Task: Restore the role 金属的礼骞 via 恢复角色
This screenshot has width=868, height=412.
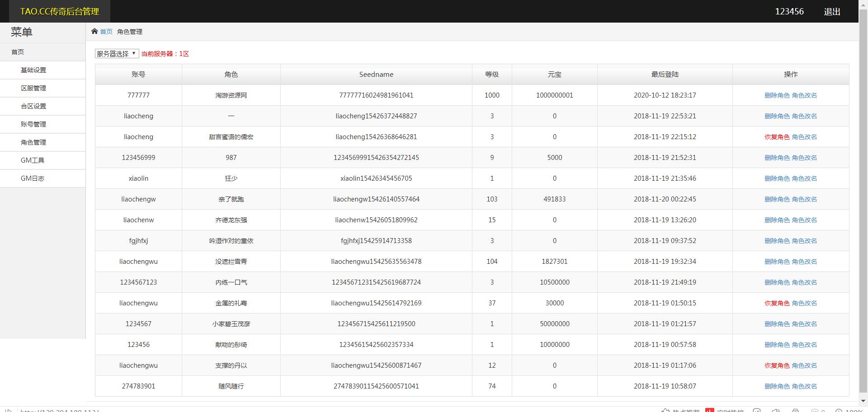Action: (x=777, y=303)
